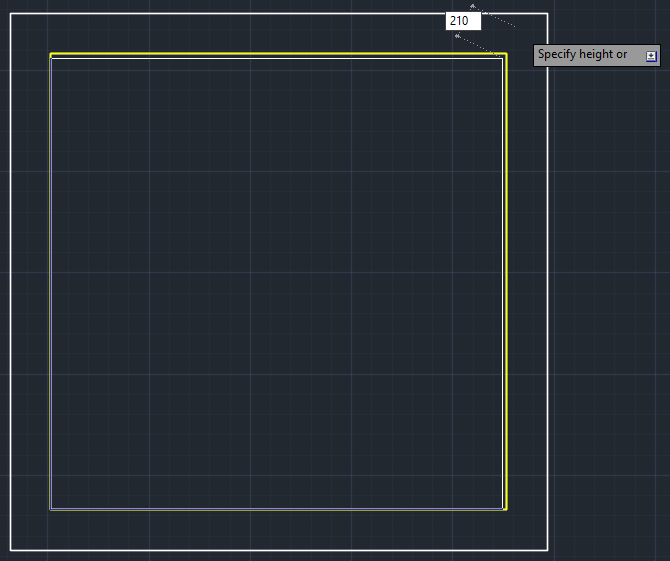670x561 pixels.
Task: Click the 'Specify height or' prompt tooltip
Action: pyautogui.click(x=597, y=55)
